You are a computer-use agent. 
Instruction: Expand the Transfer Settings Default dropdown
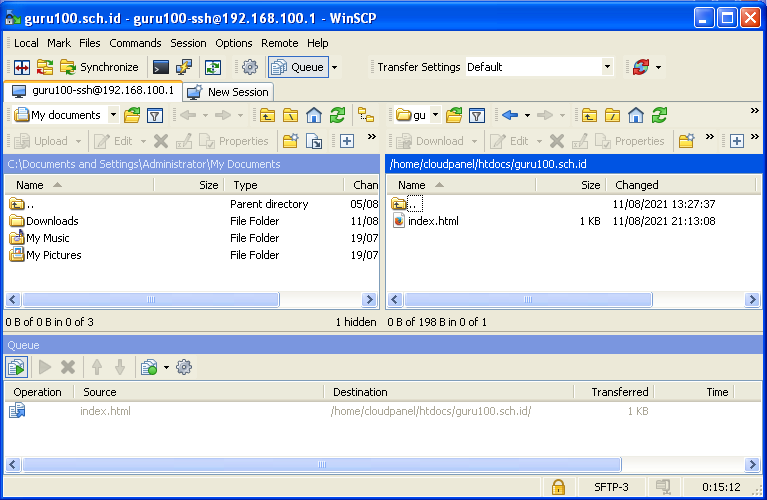click(606, 67)
